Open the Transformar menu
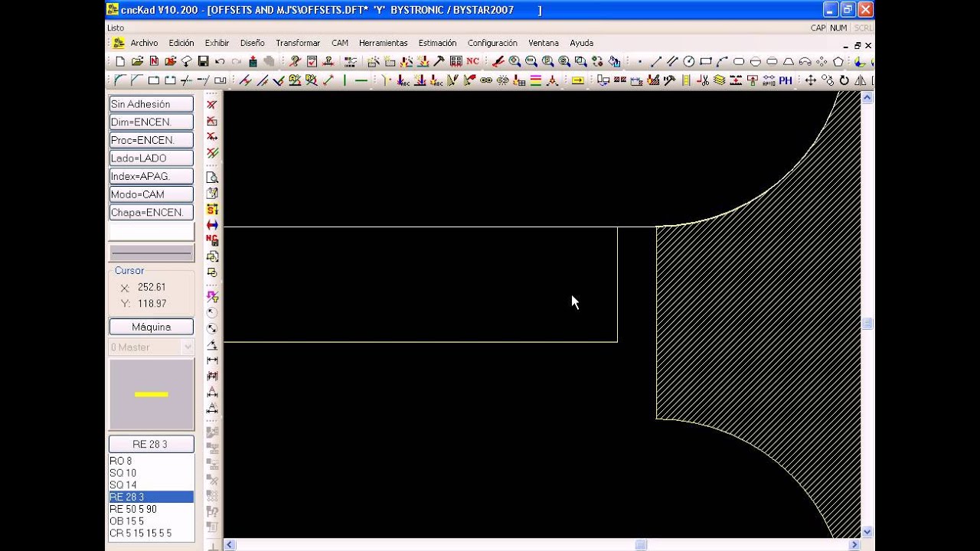The image size is (980, 551). (x=298, y=43)
